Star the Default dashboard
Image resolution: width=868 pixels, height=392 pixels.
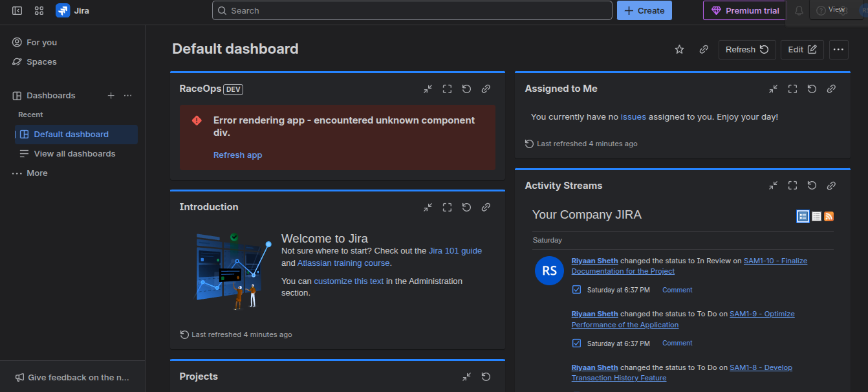(x=679, y=49)
